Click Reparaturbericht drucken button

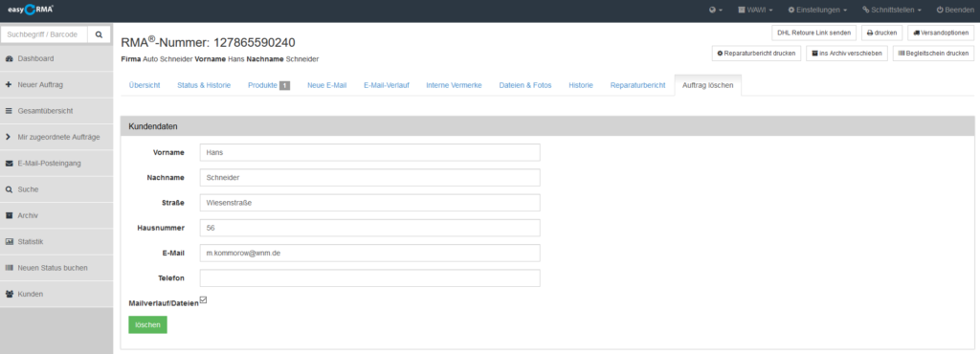point(756,54)
